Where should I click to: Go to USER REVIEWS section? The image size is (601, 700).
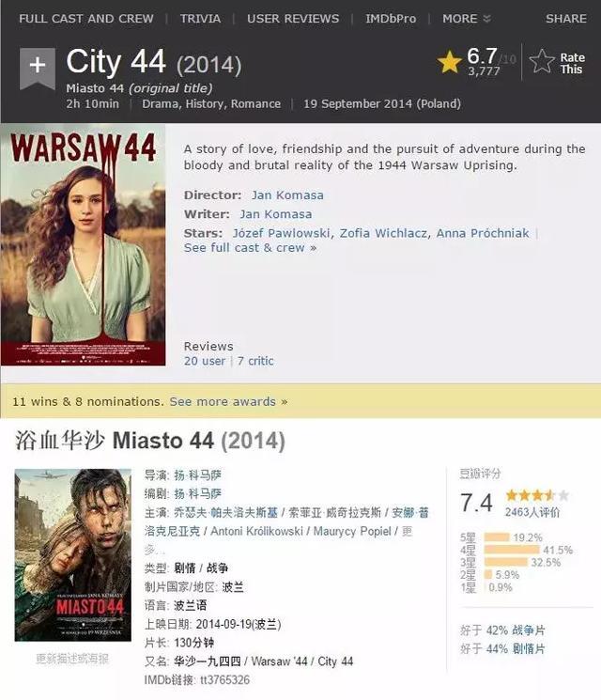click(293, 19)
